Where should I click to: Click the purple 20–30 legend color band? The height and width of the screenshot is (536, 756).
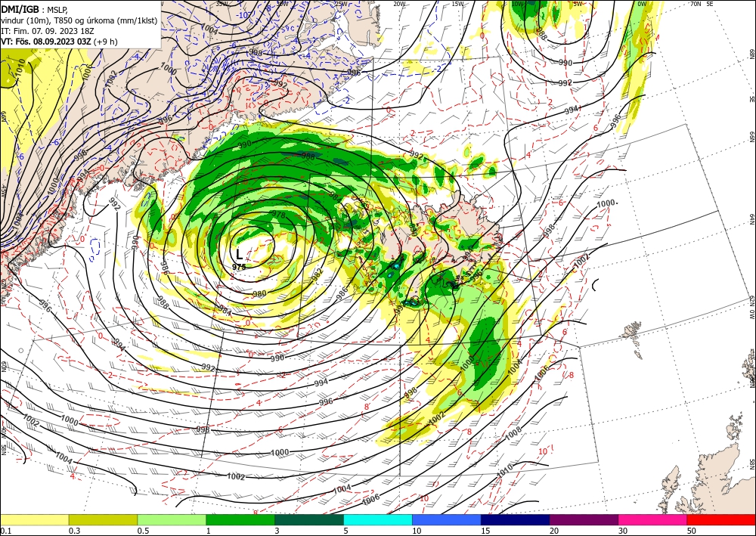click(584, 519)
